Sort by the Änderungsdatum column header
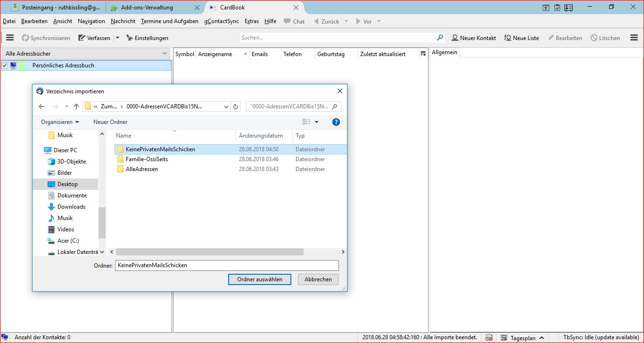 [x=261, y=136]
